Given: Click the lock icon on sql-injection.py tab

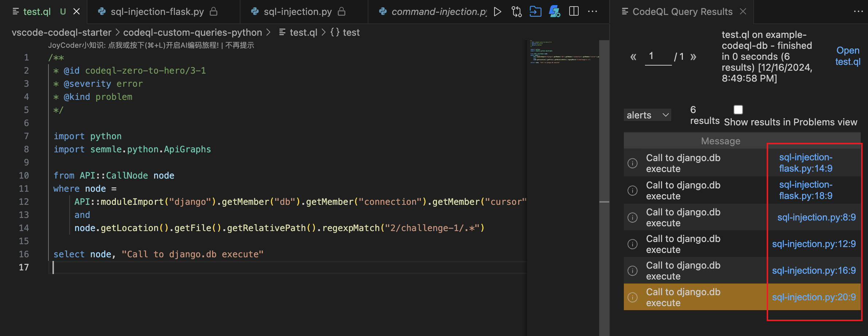Looking at the screenshot, I should [341, 11].
